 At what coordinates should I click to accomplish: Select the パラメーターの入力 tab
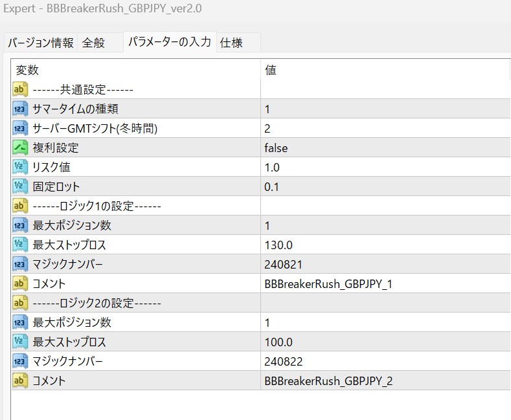[x=170, y=41]
